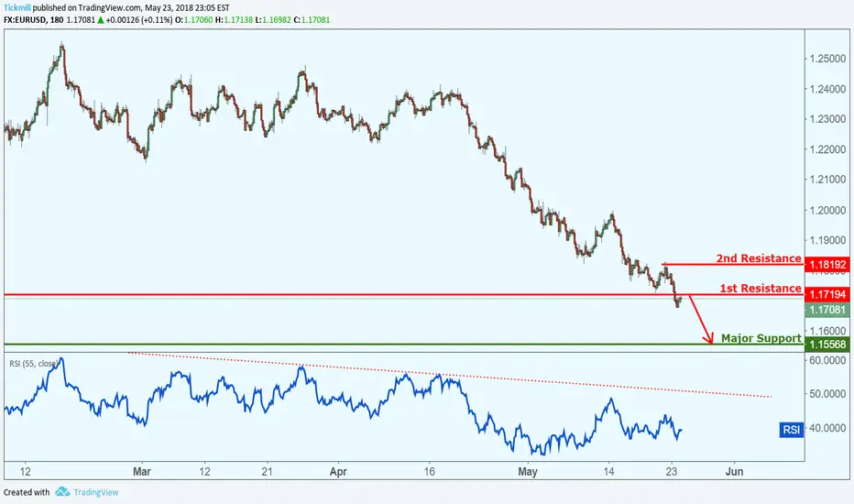Image resolution: width=854 pixels, height=504 pixels.
Task: Click the Created with caption text
Action: (x=27, y=492)
